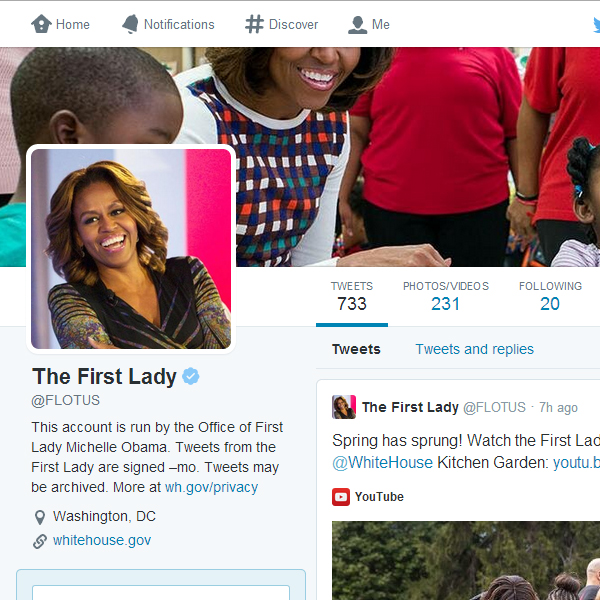Click the YouTube logo icon in tweet

341,497
